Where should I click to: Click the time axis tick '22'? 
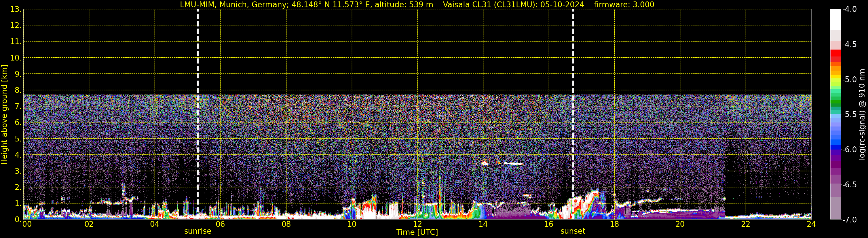(x=746, y=224)
